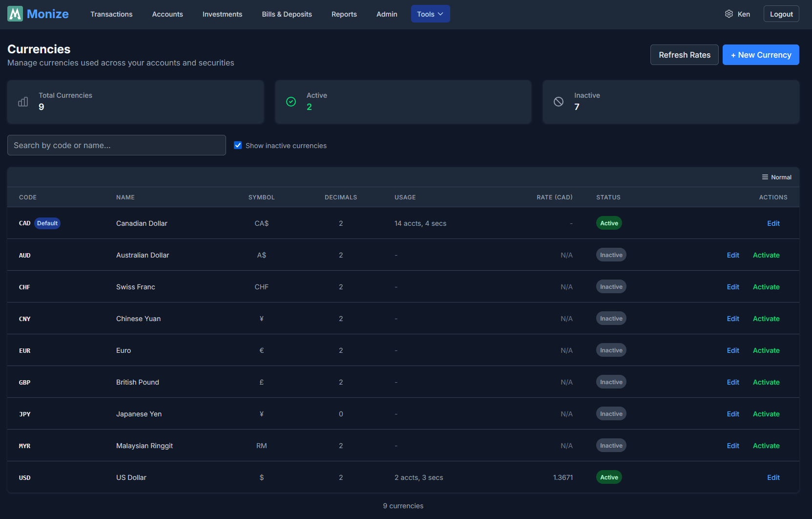This screenshot has width=812, height=519.
Task: Click the '9 currencies' footer text
Action: click(403, 506)
